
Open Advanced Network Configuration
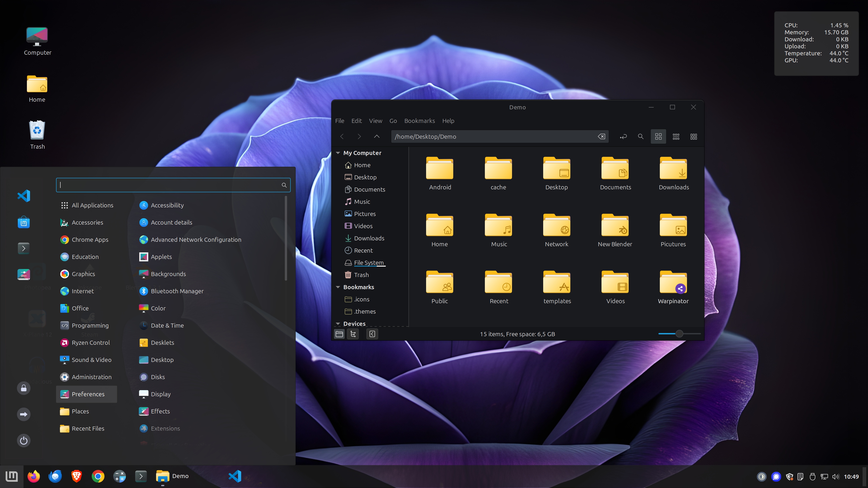pyautogui.click(x=190, y=239)
